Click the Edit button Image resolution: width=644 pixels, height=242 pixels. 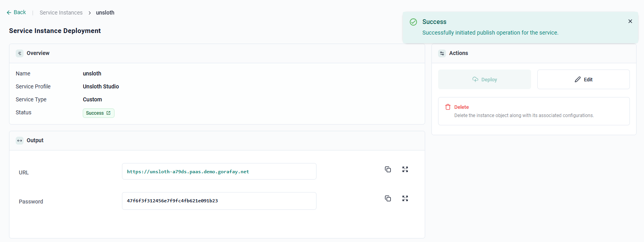583,79
